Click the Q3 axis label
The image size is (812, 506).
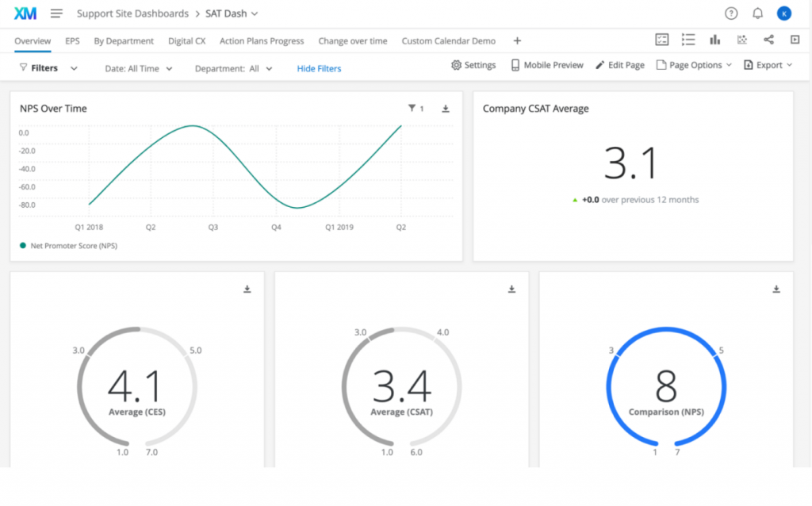pyautogui.click(x=213, y=228)
